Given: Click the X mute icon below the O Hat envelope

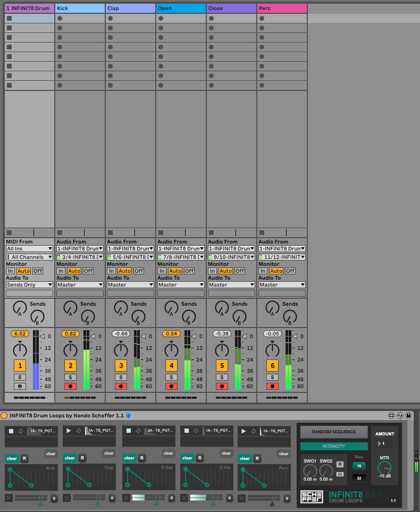Looking at the screenshot, I should pos(126,498).
